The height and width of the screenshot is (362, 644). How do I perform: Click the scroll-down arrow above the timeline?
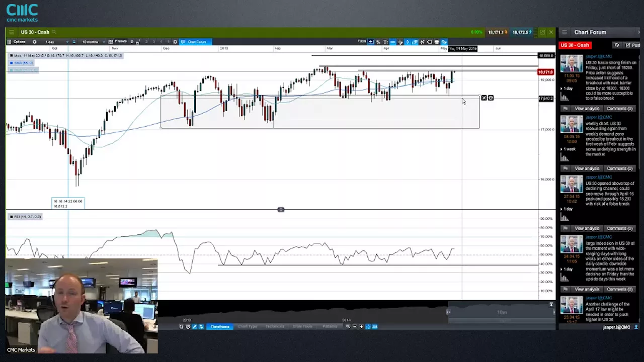point(551,305)
